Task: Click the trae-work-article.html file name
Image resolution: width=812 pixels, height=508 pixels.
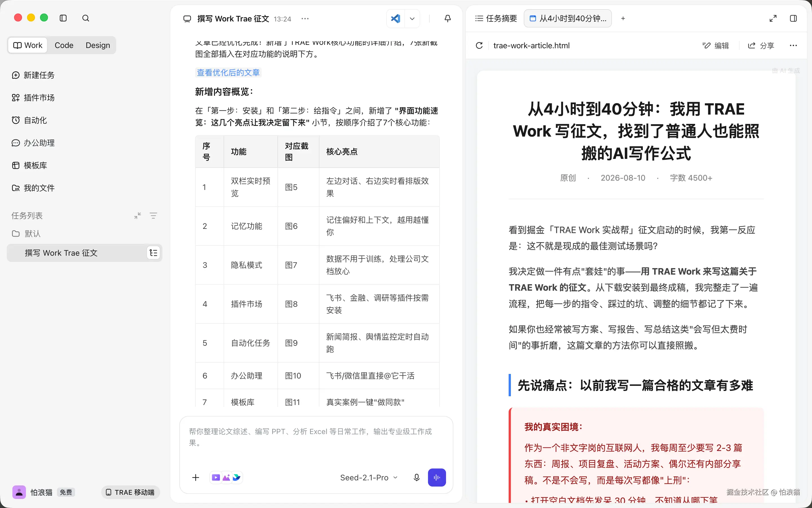Action: tap(531, 45)
